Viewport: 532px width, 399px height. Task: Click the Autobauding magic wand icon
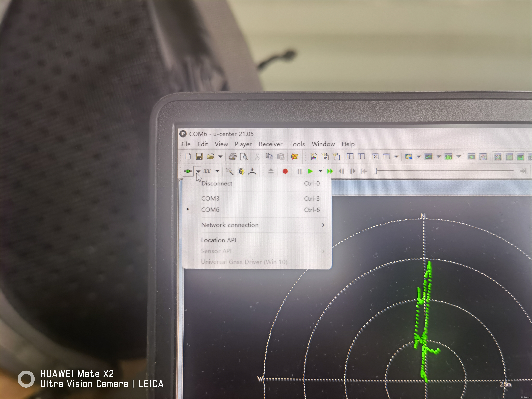pos(230,171)
